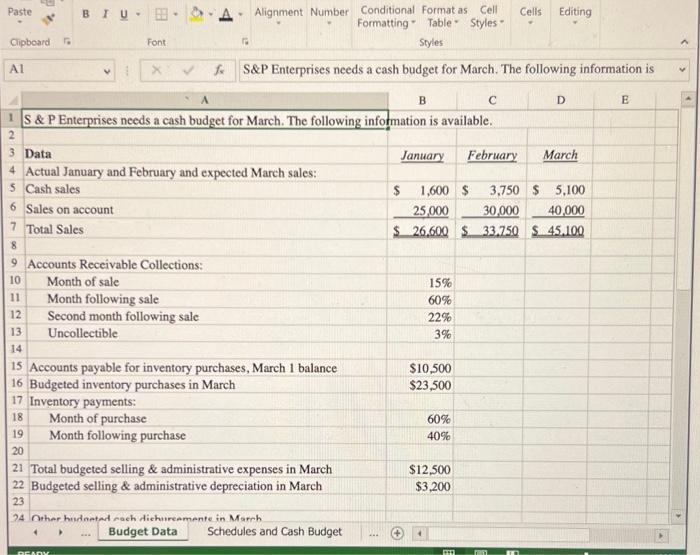The image size is (700, 555).
Task: Open Cell Styles menu
Action: coord(487,16)
